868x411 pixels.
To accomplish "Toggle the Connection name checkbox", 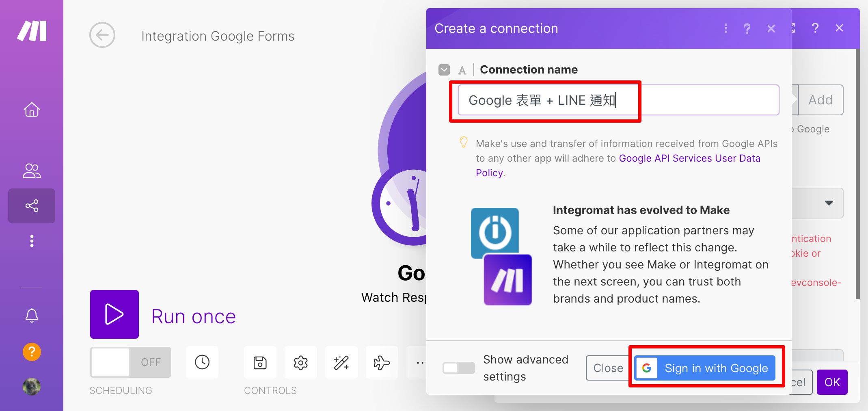I will click(x=444, y=70).
